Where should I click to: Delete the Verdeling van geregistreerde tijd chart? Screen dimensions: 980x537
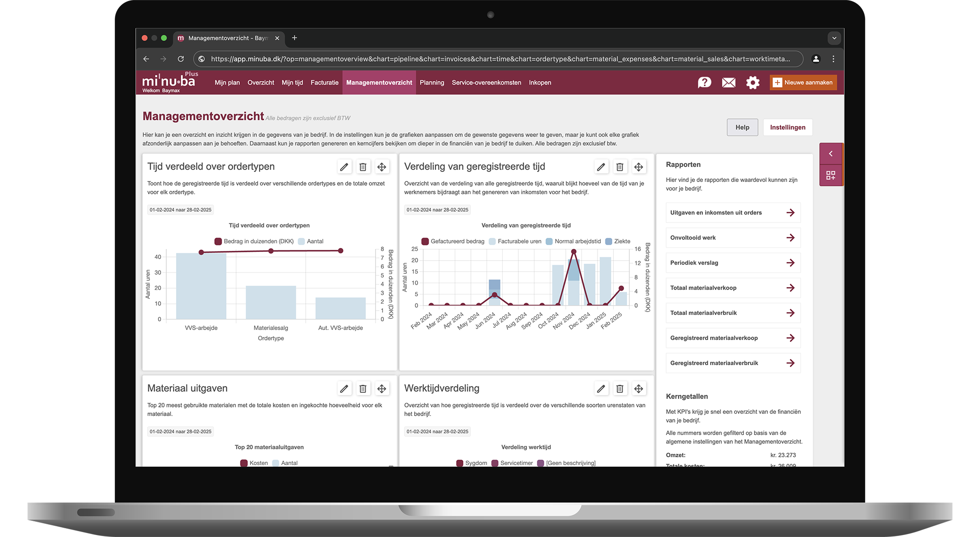pyautogui.click(x=620, y=167)
